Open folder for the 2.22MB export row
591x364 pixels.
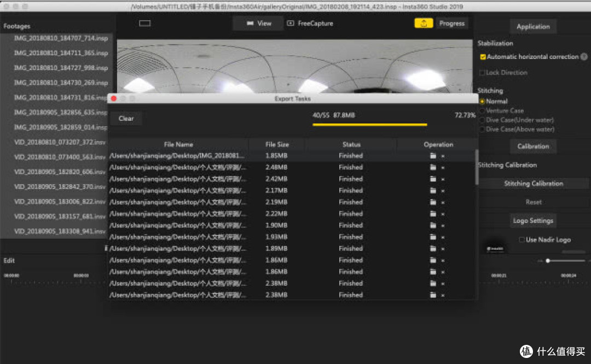pos(433,214)
